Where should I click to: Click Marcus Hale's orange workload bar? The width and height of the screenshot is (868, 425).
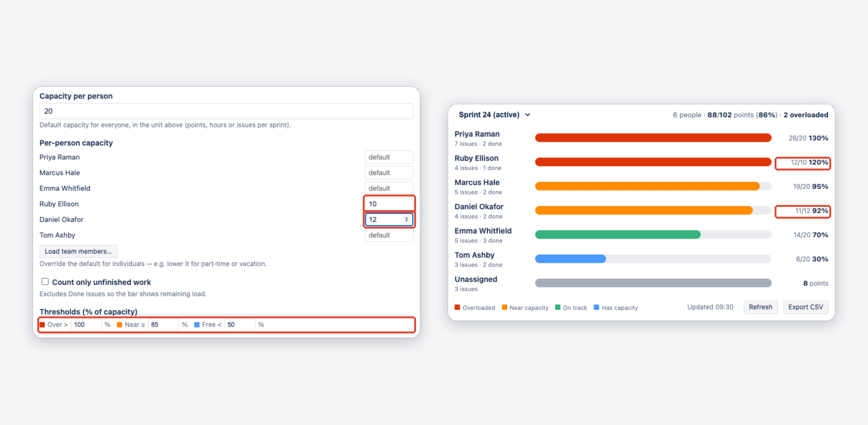647,186
